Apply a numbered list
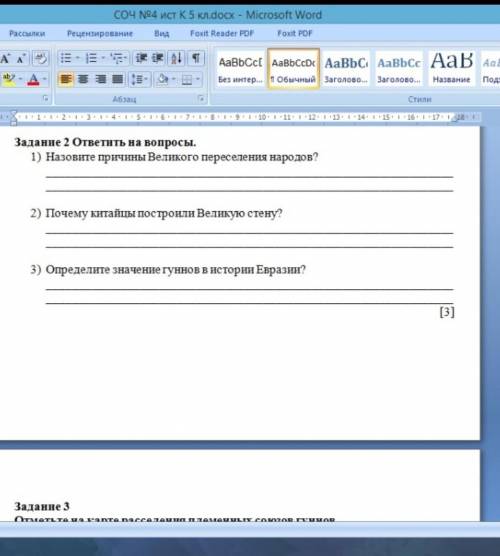This screenshot has height=556, width=500. point(91,58)
